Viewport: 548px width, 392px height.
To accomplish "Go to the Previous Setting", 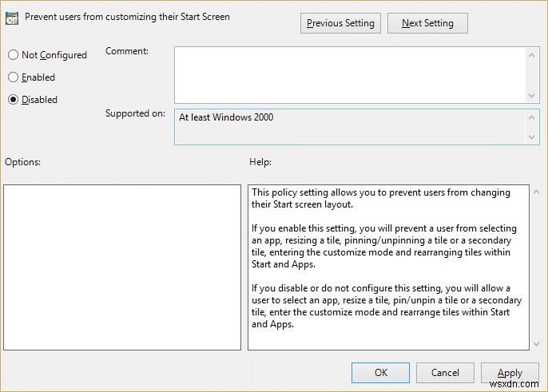I will 340,23.
